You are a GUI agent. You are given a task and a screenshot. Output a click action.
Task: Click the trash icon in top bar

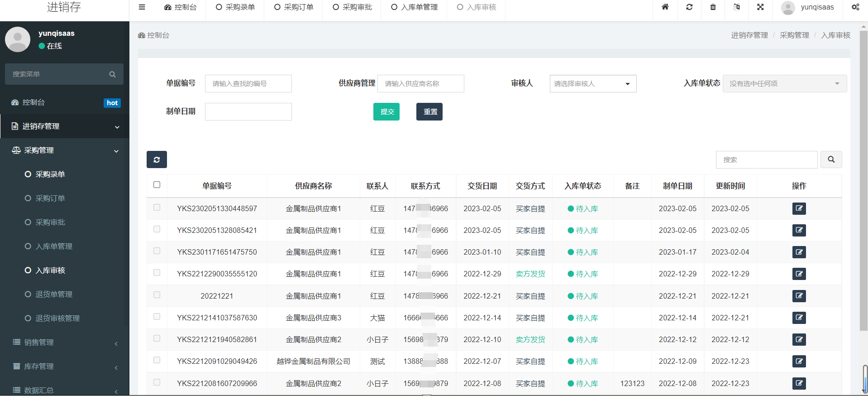(713, 7)
